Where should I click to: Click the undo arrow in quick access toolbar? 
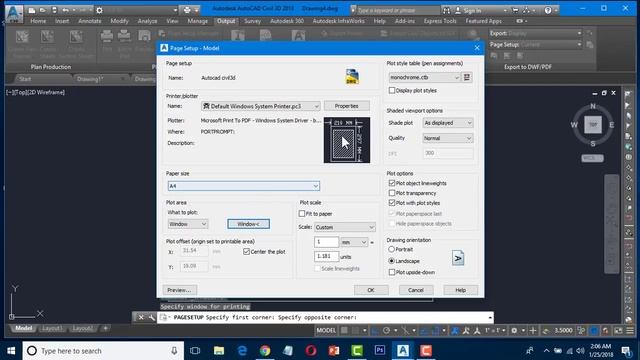point(65,10)
